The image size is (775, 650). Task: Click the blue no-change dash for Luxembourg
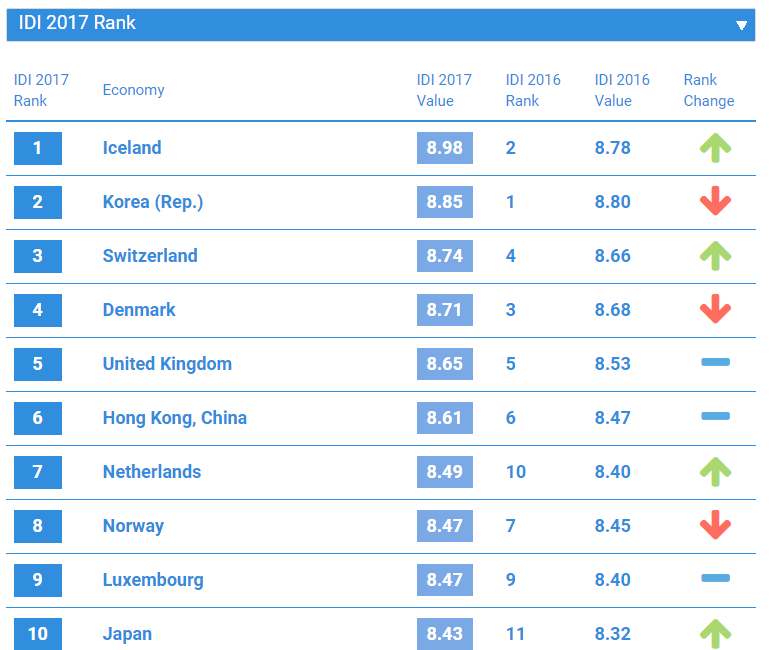coord(715,578)
